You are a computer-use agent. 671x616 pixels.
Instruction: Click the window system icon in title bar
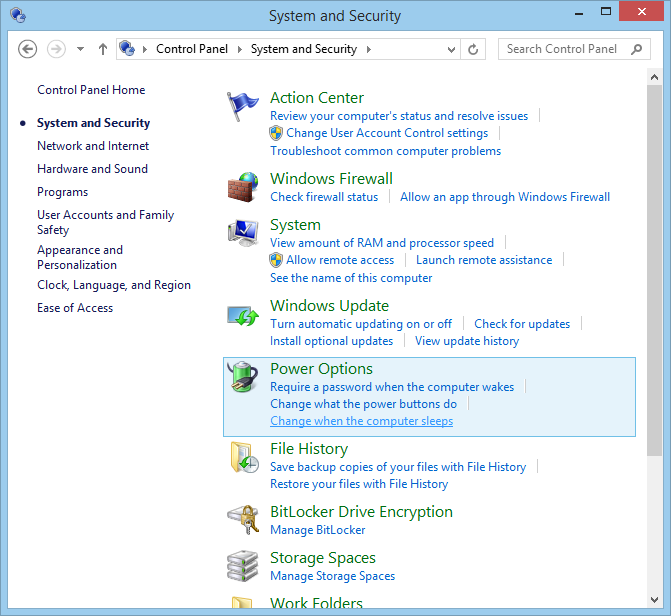coord(18,15)
